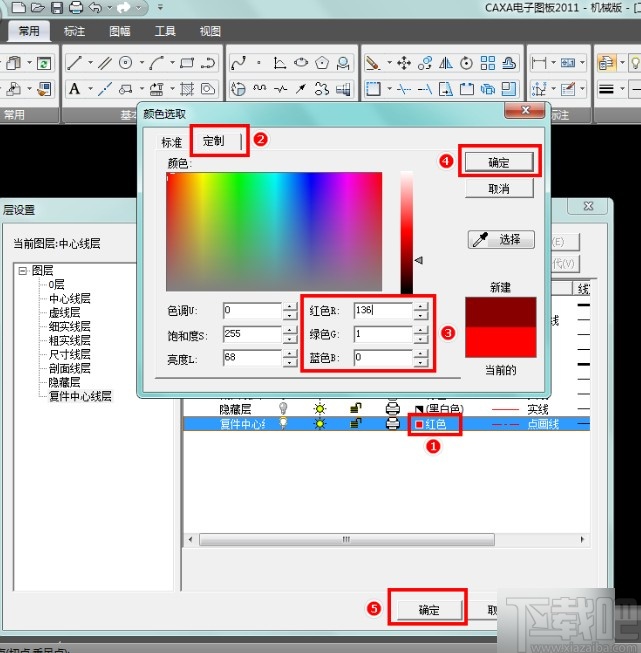Switch to the 图幅 ribbon tab
The height and width of the screenshot is (653, 641).
120,31
